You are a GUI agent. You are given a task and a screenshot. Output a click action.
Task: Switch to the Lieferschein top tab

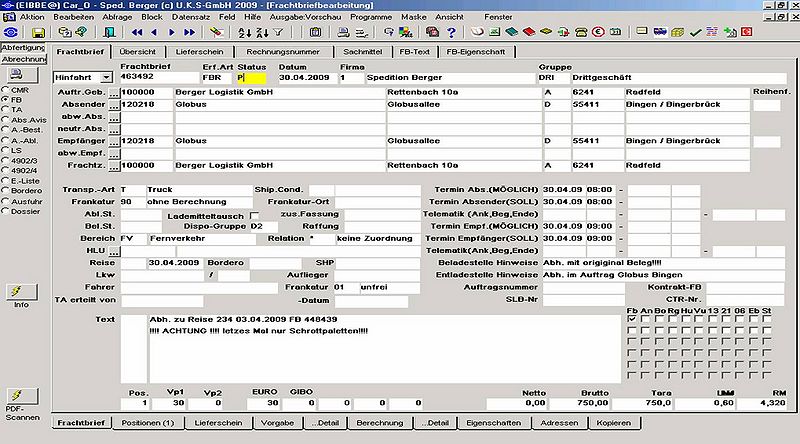coord(199,52)
